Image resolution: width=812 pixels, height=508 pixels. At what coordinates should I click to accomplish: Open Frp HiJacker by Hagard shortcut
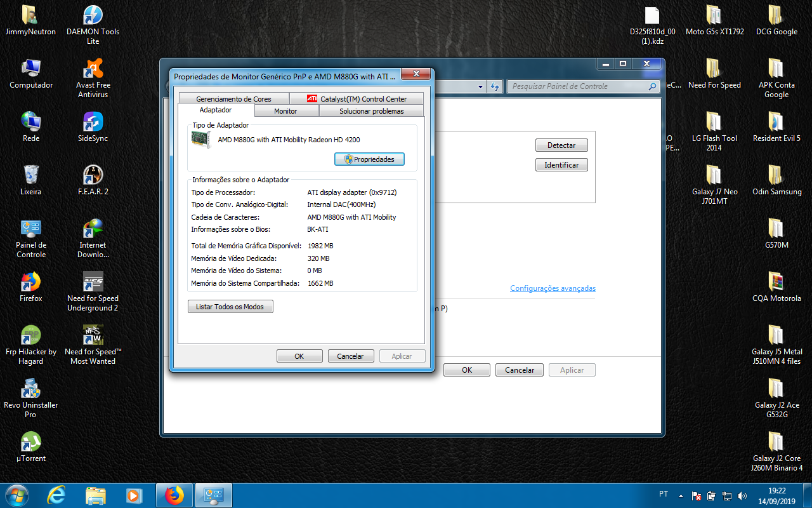(31, 345)
